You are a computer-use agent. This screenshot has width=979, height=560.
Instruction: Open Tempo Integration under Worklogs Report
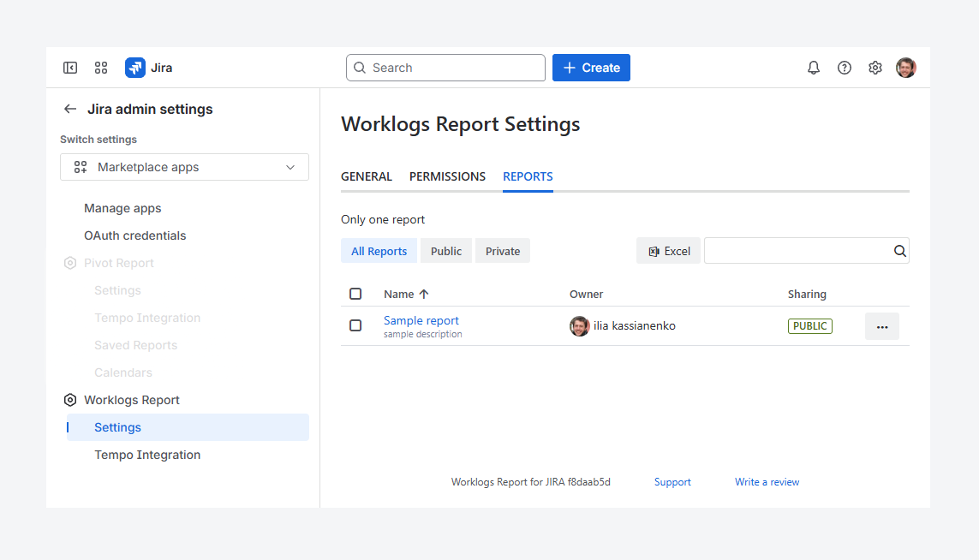tap(147, 456)
